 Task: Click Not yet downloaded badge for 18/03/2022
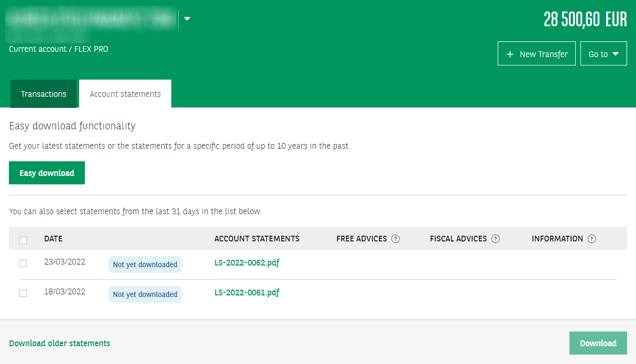click(x=145, y=294)
